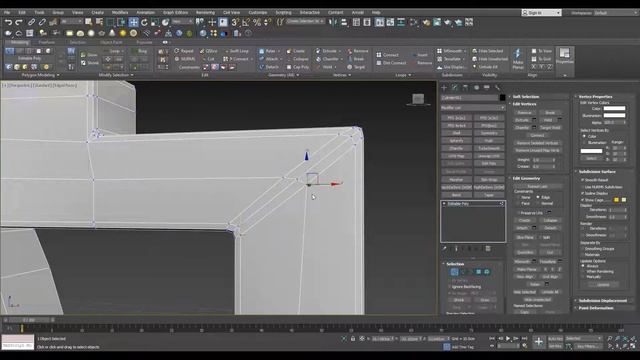Image resolution: width=640 pixels, height=360 pixels.
Task: Click the Cap Poly button
Action: click(298, 67)
